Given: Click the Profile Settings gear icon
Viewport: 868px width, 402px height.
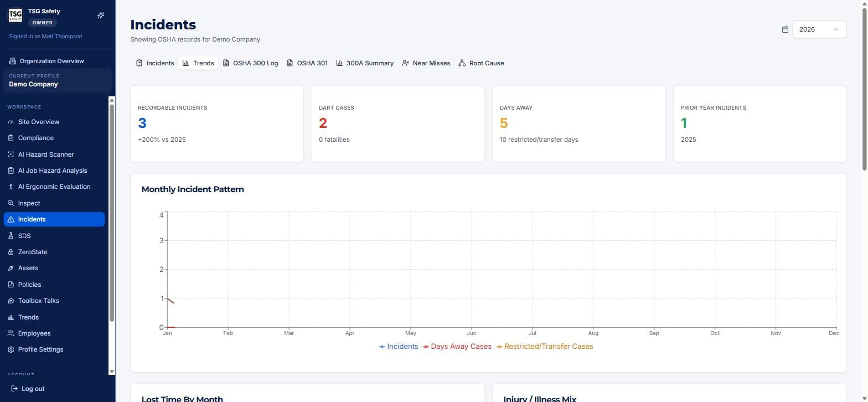Looking at the screenshot, I should pos(11,349).
